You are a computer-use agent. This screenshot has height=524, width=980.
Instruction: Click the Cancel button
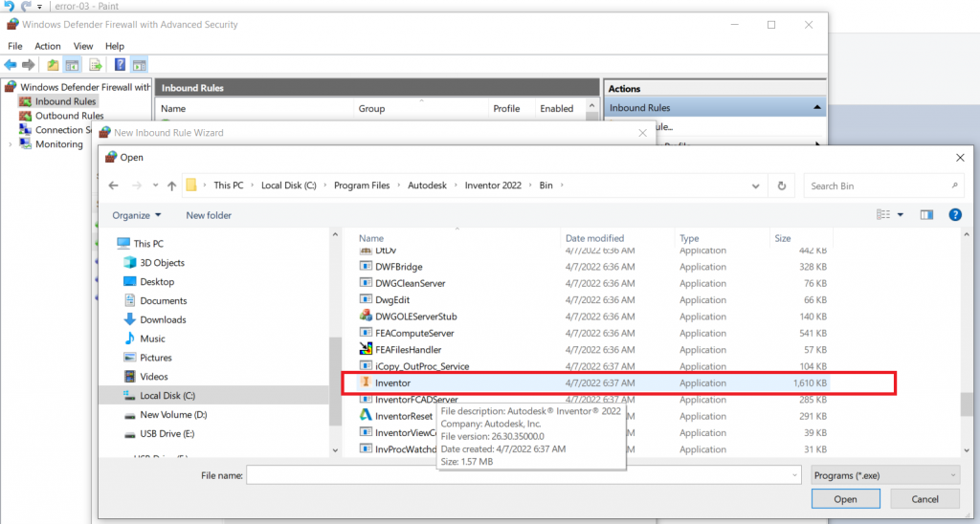click(924, 499)
